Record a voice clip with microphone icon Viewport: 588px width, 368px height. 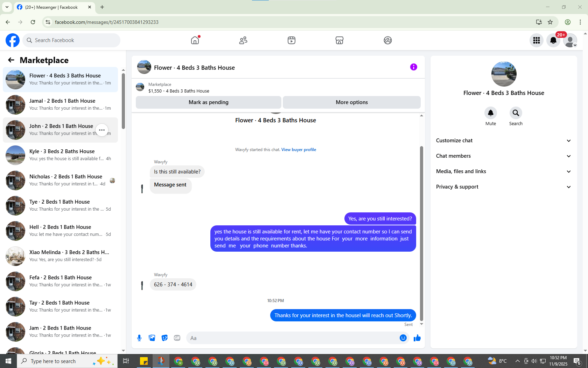tap(139, 338)
